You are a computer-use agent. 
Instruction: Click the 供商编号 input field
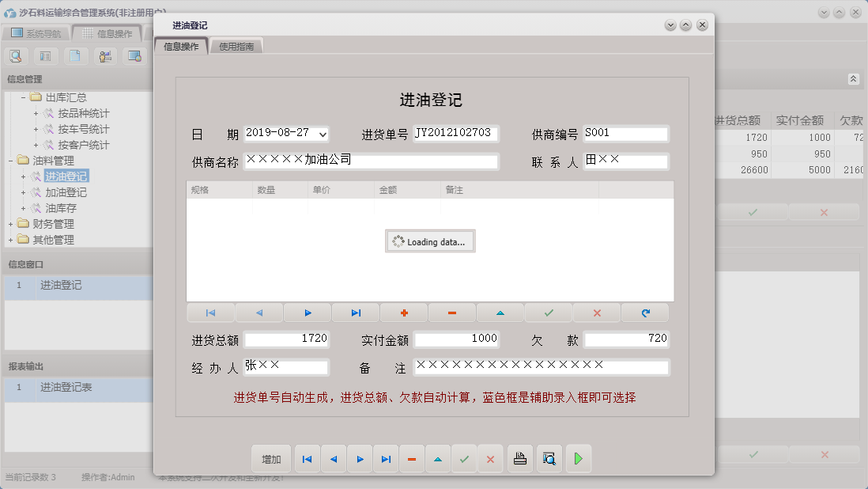pos(626,134)
